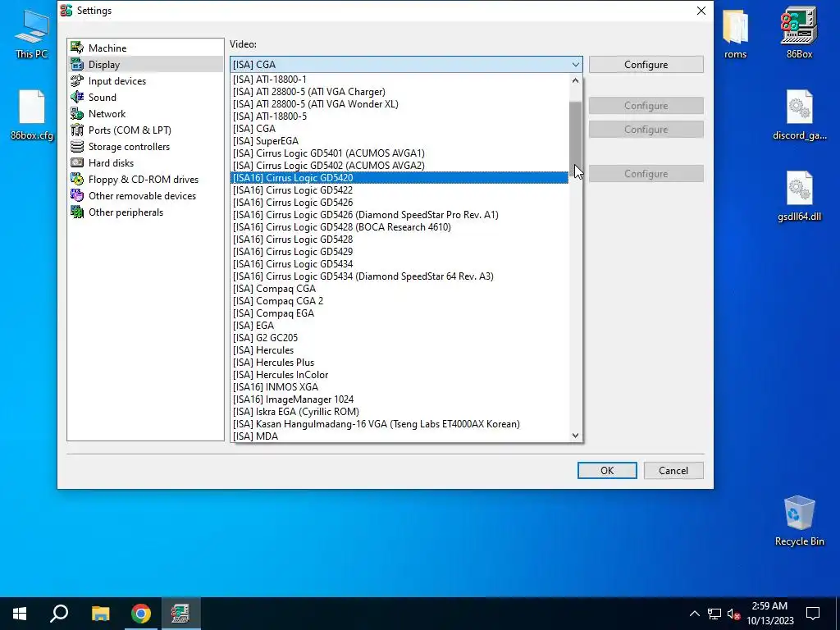The width and height of the screenshot is (840, 630).
Task: Open Storage controllers icon
Action: tap(77, 146)
